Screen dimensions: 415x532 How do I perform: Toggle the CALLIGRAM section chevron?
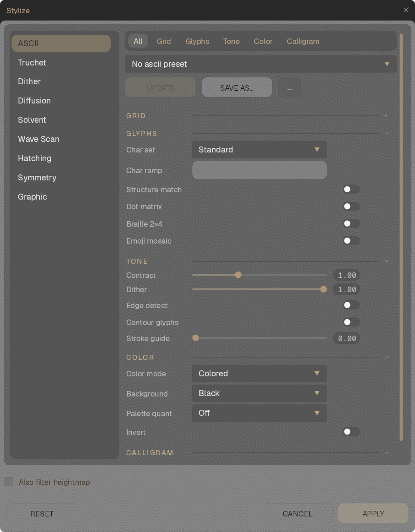coord(386,453)
